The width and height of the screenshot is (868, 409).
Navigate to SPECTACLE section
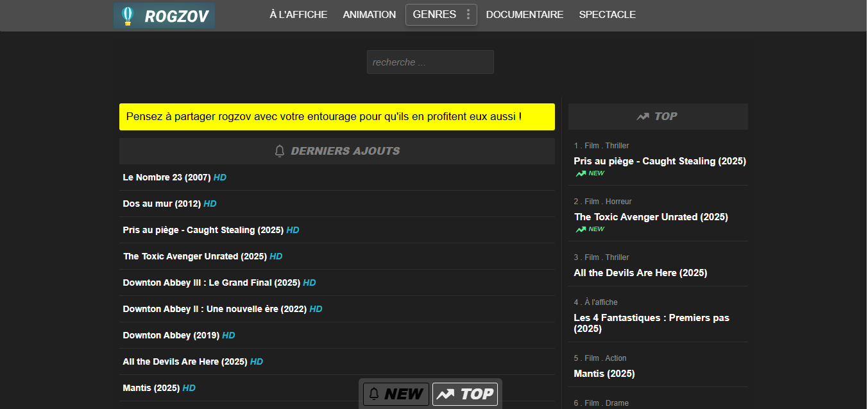click(x=607, y=15)
